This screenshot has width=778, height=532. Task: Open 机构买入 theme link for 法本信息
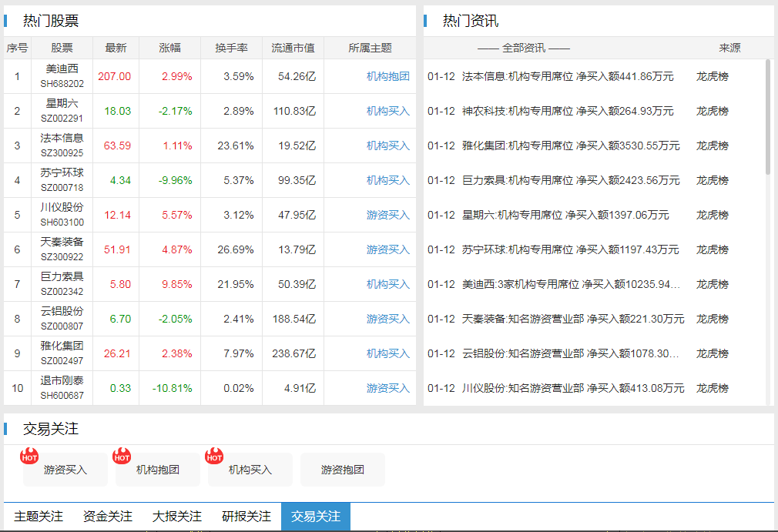click(x=388, y=146)
